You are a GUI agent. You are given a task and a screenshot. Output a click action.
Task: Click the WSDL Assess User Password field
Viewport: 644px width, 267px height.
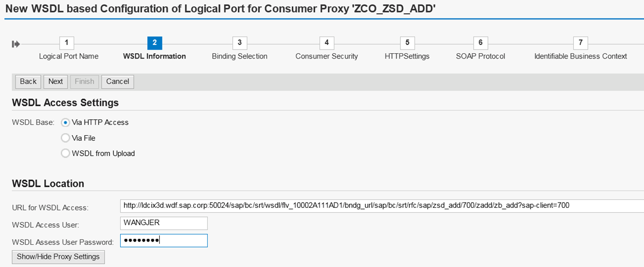pyautogui.click(x=164, y=241)
